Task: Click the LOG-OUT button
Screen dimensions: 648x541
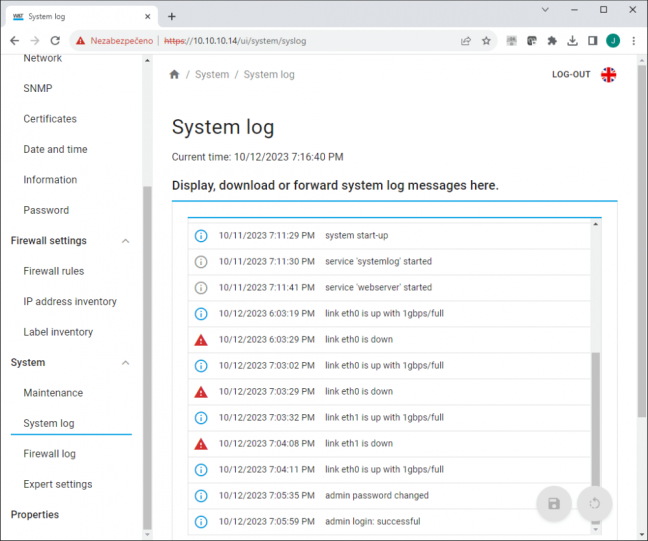Action: click(x=571, y=74)
